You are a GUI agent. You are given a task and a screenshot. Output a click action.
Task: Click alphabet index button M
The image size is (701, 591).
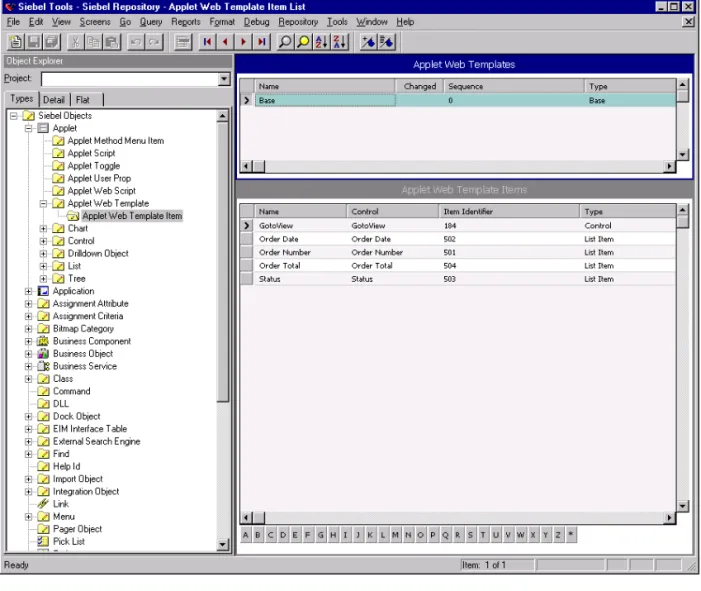point(396,535)
